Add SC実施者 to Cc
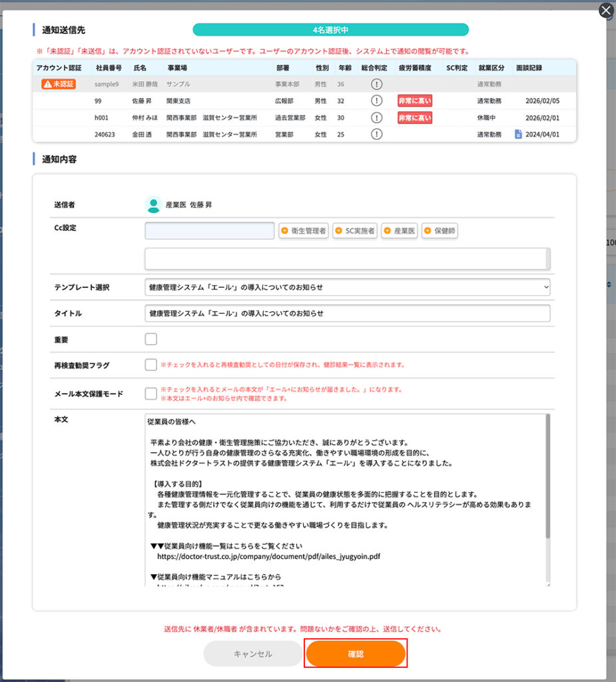The height and width of the screenshot is (682, 616). [x=355, y=231]
